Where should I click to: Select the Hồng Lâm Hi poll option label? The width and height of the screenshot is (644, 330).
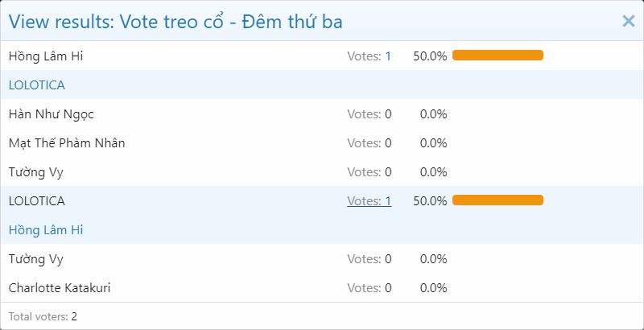pos(46,56)
